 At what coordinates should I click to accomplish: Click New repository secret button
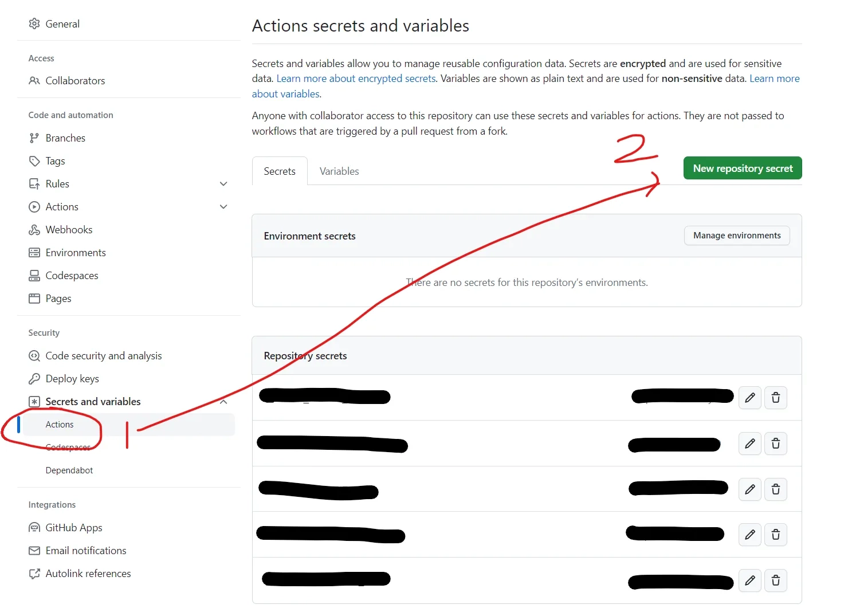tap(743, 168)
